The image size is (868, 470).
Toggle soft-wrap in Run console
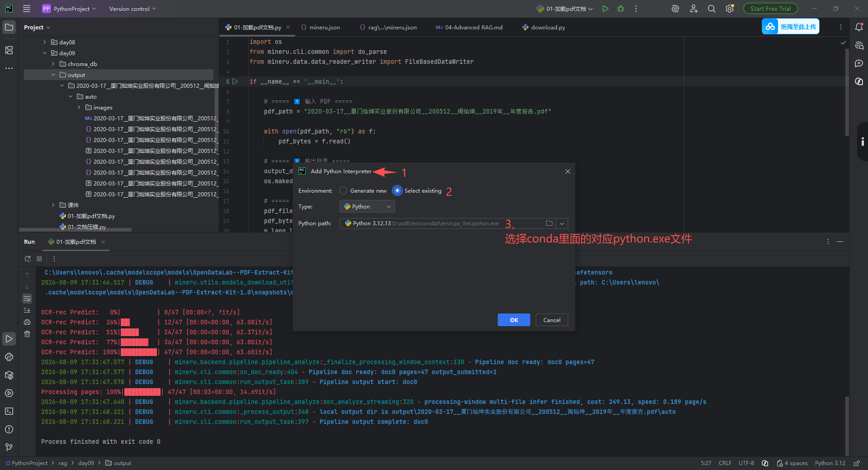27,299
